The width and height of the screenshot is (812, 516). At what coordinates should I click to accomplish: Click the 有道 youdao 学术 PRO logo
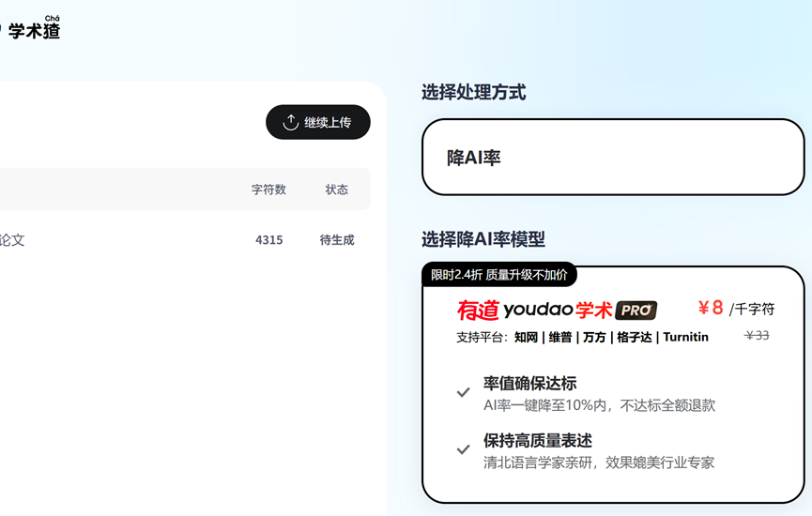557,310
